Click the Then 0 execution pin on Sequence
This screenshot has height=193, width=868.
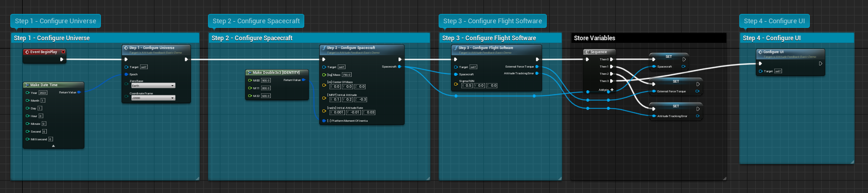coord(612,59)
